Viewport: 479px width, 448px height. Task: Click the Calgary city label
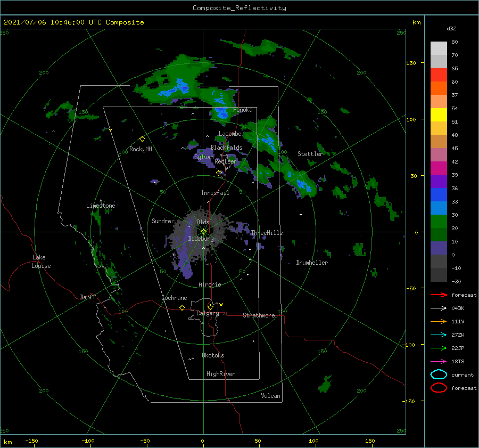[208, 313]
